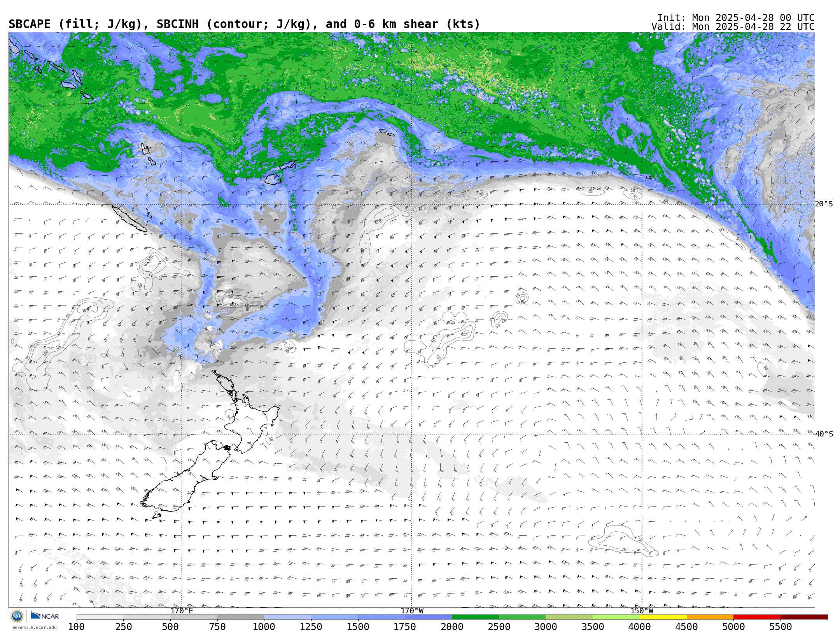Image resolution: width=840 pixels, height=632 pixels.
Task: Click the colorbar label 2500
Action: tap(499, 627)
